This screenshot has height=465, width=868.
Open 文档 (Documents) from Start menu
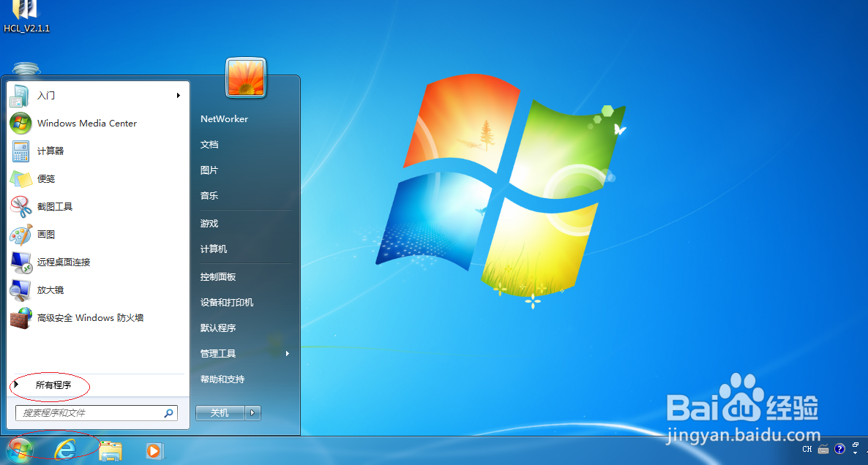[209, 145]
